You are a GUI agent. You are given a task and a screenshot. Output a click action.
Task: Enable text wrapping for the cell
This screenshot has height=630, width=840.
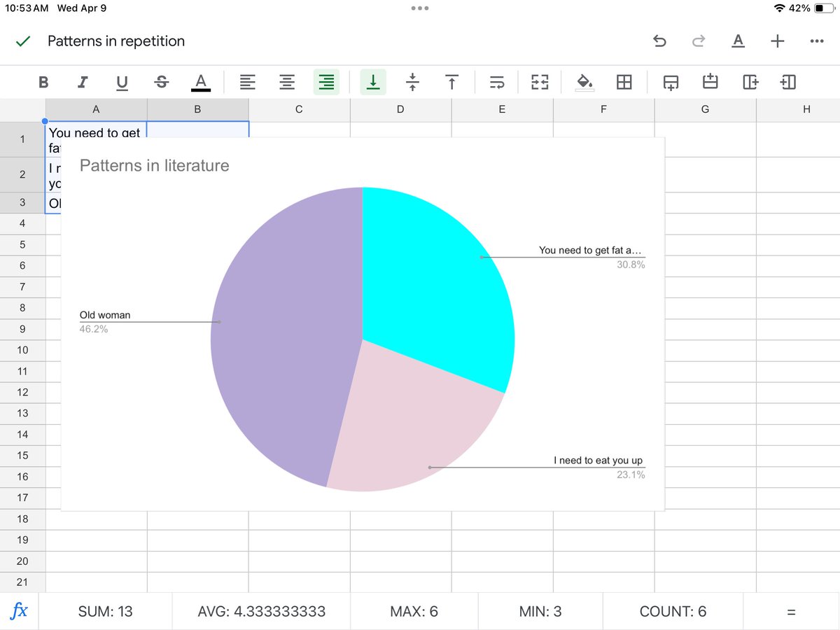click(497, 82)
